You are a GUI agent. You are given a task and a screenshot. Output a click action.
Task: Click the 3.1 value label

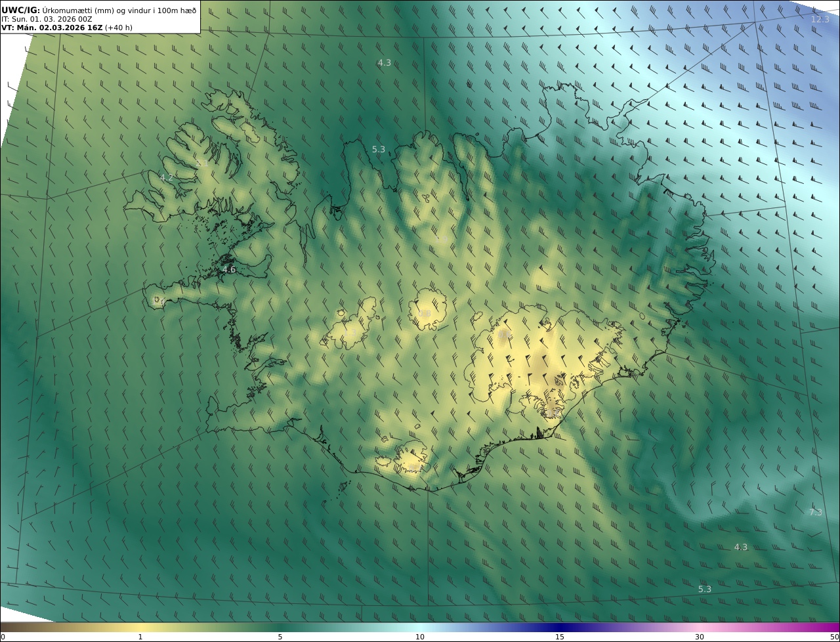[202, 162]
